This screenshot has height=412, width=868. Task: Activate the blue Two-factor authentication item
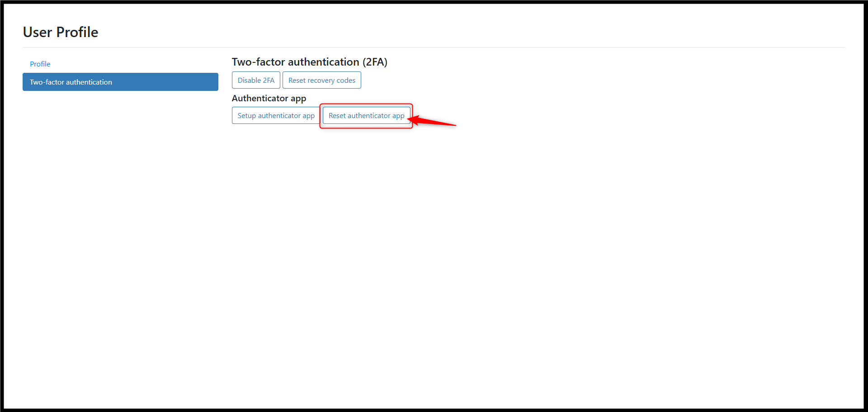point(120,82)
